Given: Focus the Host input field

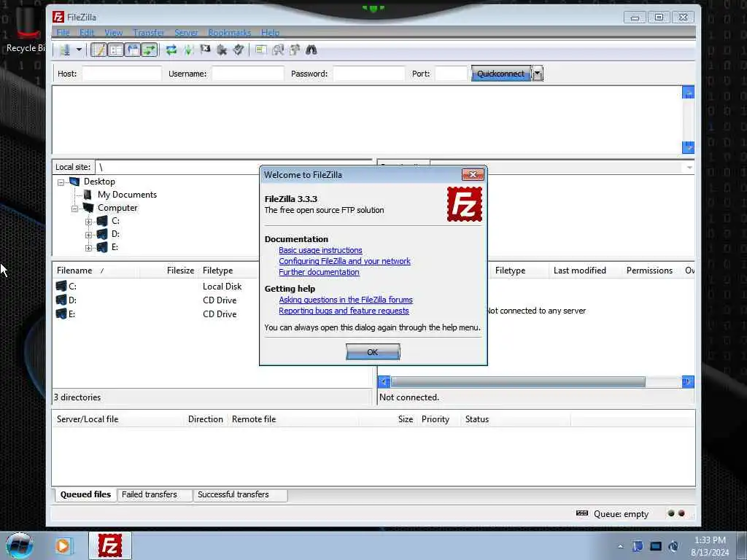Looking at the screenshot, I should [122, 74].
